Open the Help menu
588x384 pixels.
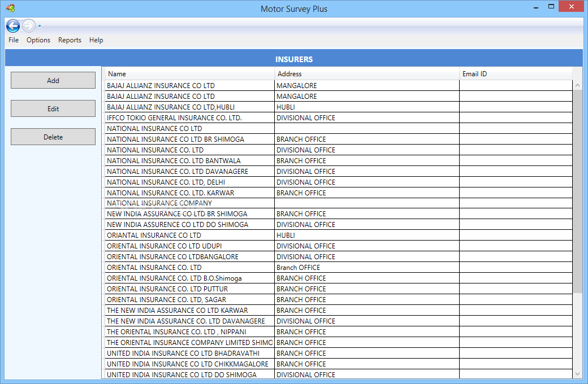[x=96, y=40]
